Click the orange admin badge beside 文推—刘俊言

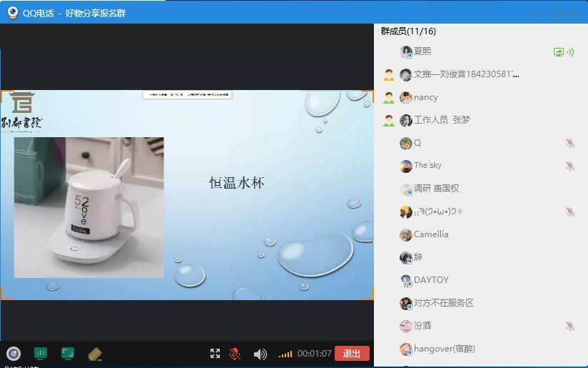(388, 75)
